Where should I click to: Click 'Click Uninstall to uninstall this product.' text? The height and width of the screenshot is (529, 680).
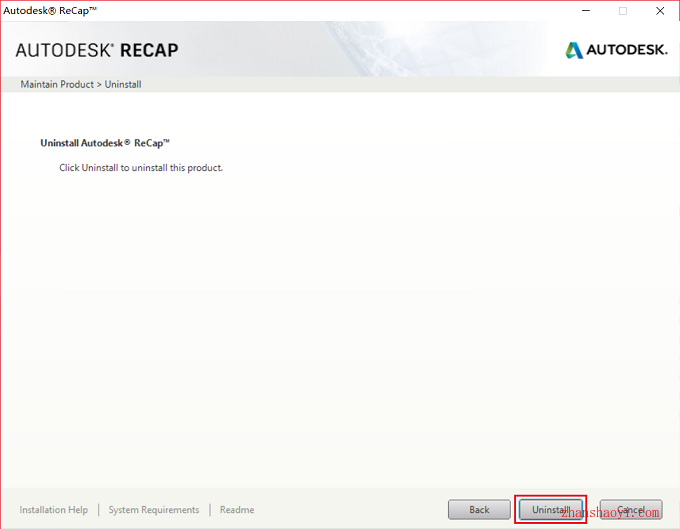point(141,168)
